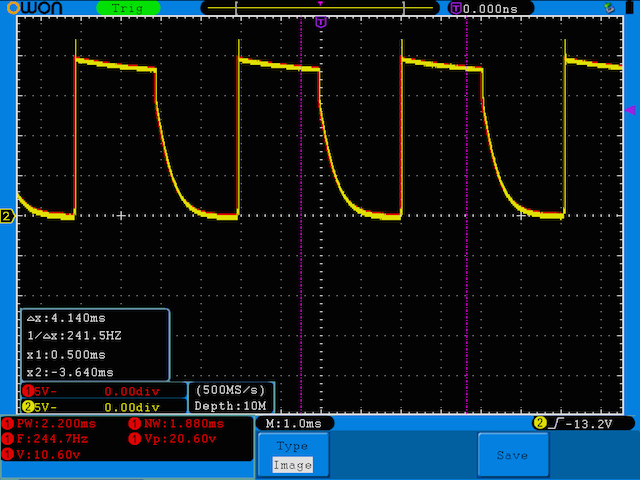The image size is (640, 480).
Task: Click the rising edge trigger slope icon
Action: [556, 424]
